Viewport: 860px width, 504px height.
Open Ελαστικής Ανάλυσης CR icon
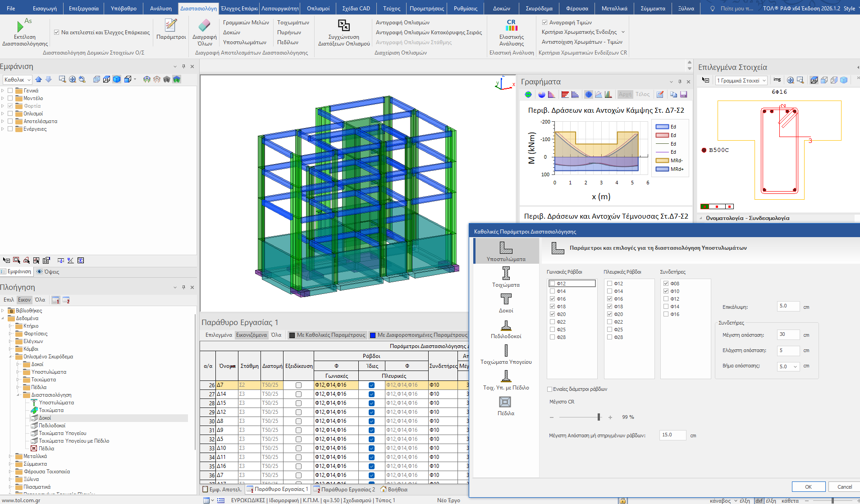pos(511,25)
